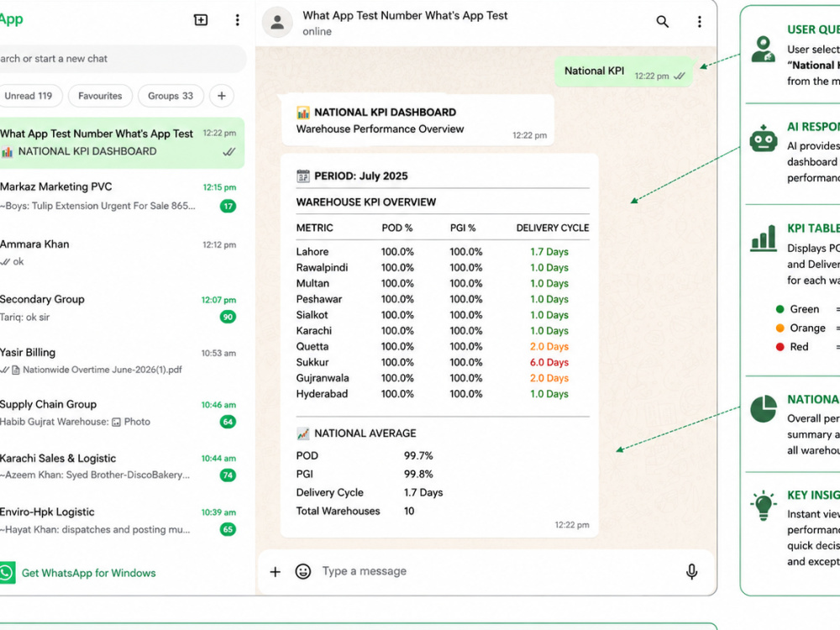Click Lahore's 1.7 Days delivery cycle value
Screen dimensions: 840x630
click(x=549, y=252)
